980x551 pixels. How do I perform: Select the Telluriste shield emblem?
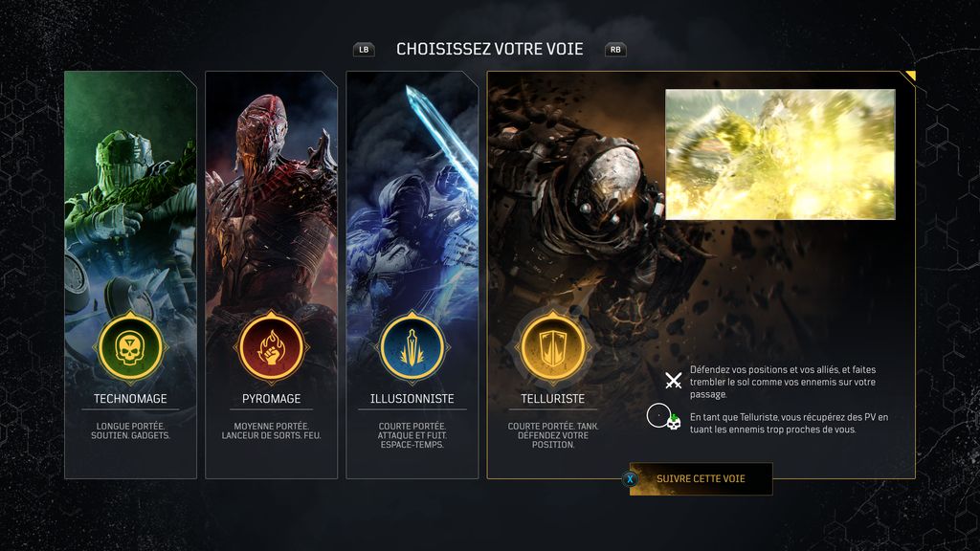(x=552, y=347)
